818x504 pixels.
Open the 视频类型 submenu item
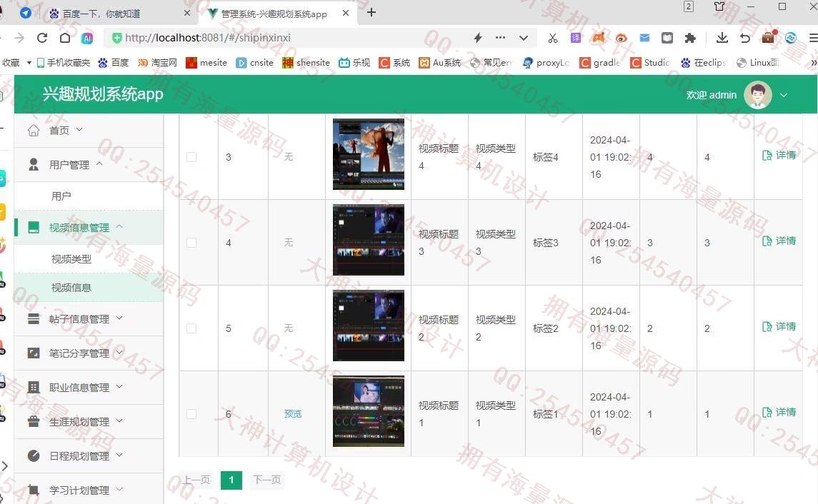pyautogui.click(x=89, y=258)
